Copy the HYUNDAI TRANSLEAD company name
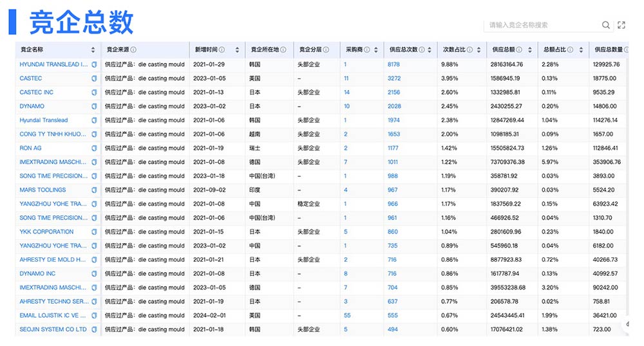 pos(94,64)
